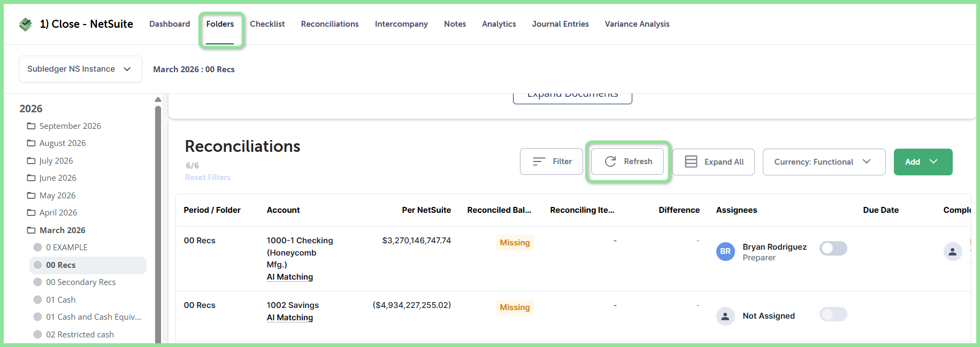980x347 pixels.
Task: Open the April 2026 folder
Action: coord(58,213)
